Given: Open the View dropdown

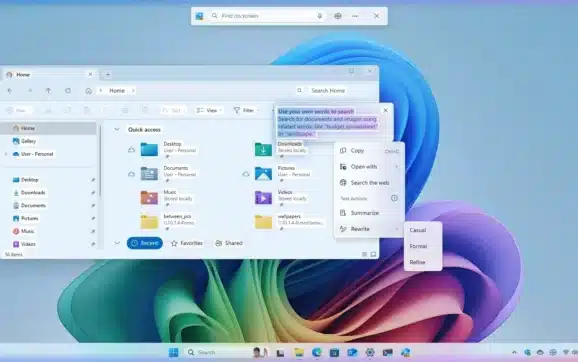Looking at the screenshot, I should (x=209, y=110).
